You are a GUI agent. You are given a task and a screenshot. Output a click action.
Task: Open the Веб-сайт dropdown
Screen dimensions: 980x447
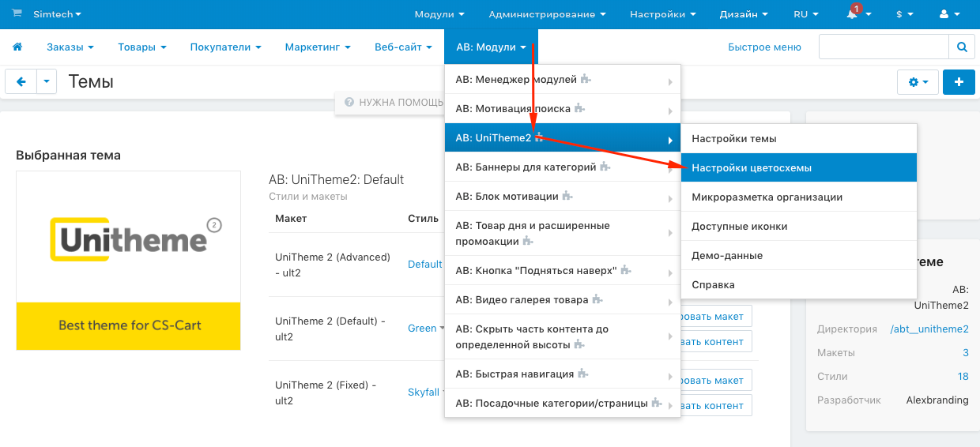(x=404, y=47)
